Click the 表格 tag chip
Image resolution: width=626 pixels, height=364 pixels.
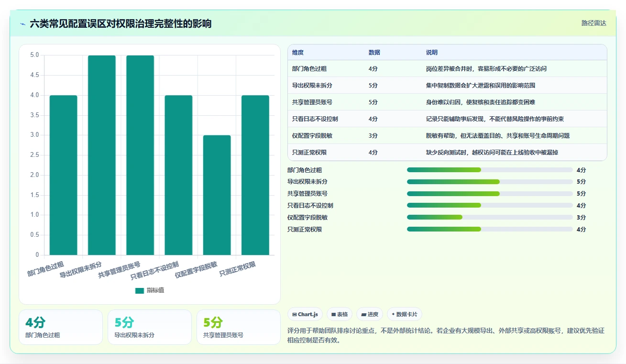pos(340,314)
